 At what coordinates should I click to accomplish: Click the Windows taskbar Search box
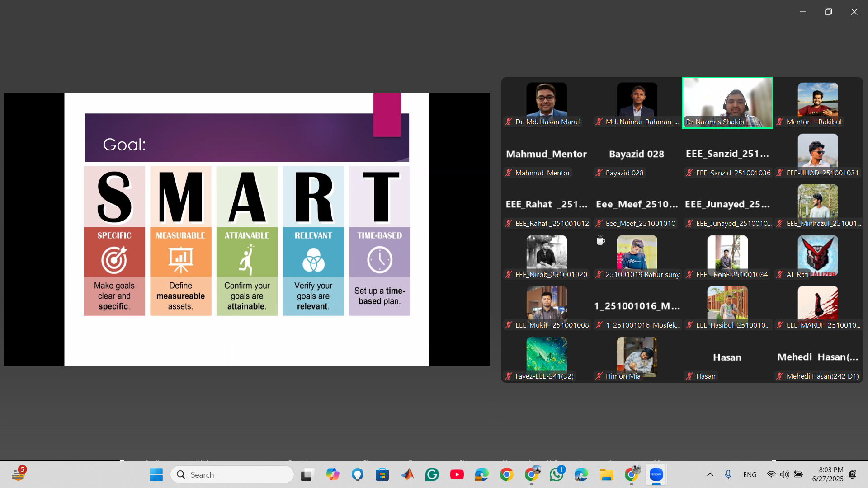[232, 474]
